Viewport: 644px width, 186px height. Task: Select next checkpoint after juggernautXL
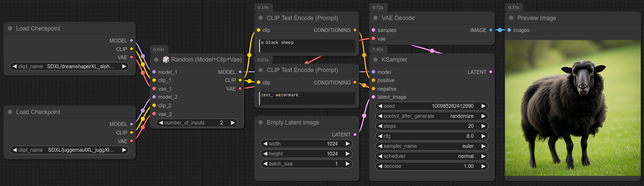pos(124,150)
